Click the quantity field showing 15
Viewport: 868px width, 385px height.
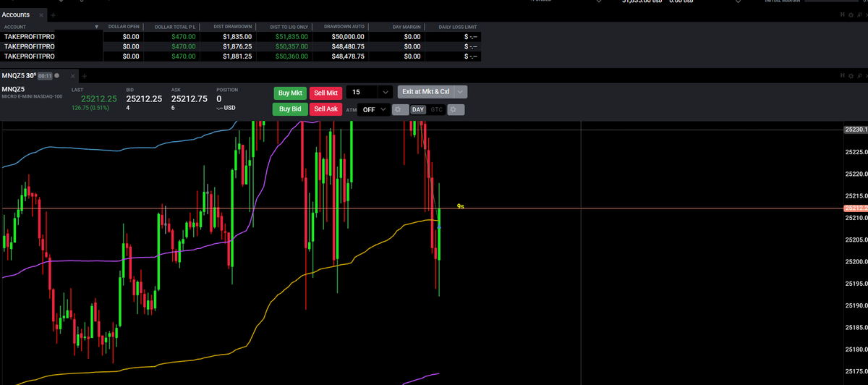[362, 92]
